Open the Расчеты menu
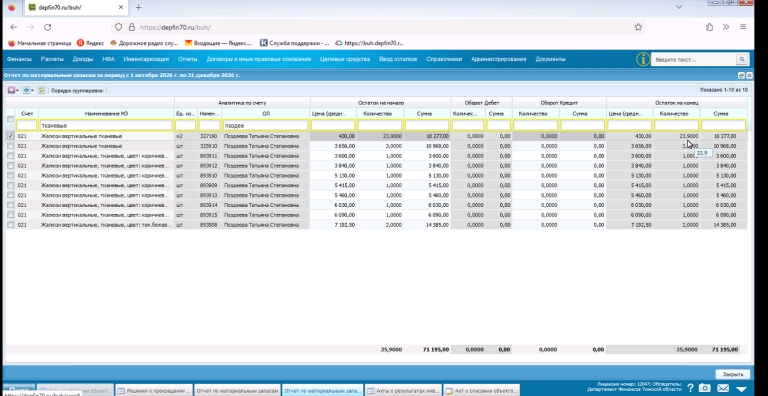The width and height of the screenshot is (768, 396). (52, 59)
